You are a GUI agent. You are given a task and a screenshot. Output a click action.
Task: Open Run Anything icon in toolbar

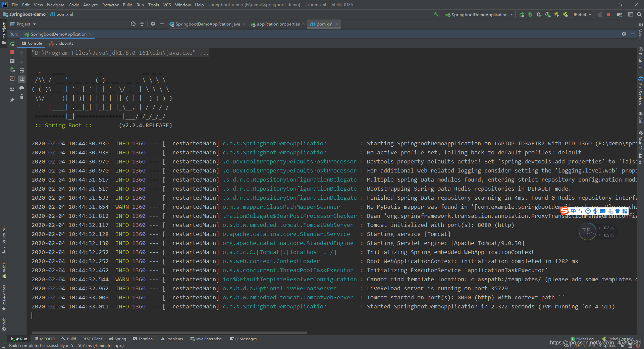(631, 14)
